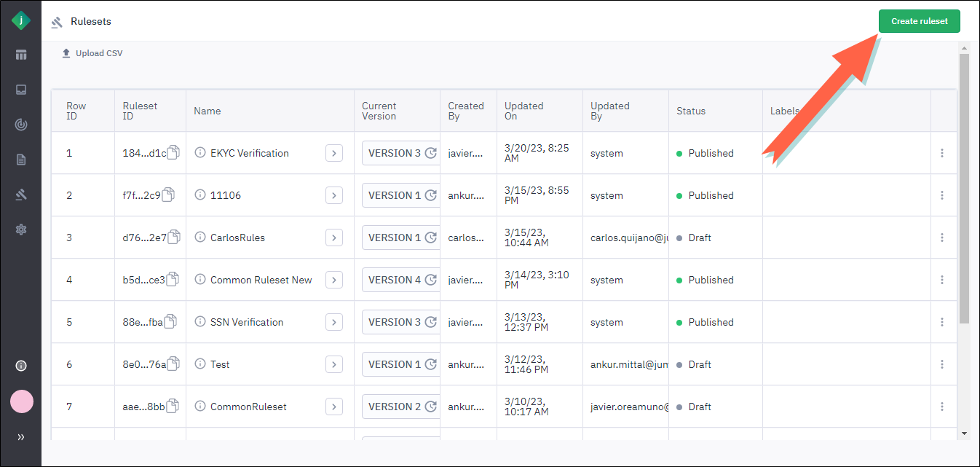
Task: Open more options menu for CommonRuleset
Action: 942,407
